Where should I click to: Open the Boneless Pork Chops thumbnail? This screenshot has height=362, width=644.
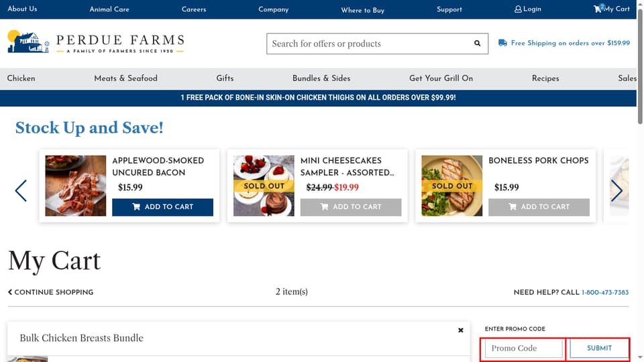(x=451, y=186)
